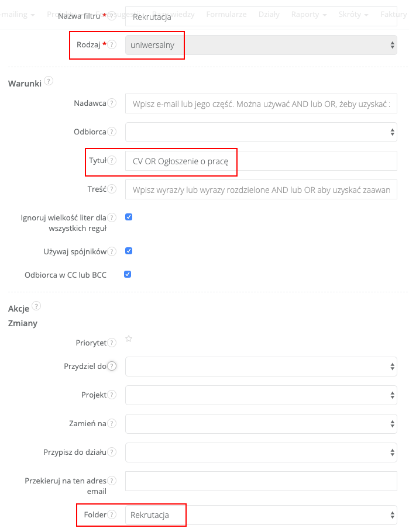This screenshot has width=409, height=532.
Task: Click the help icon beside Nadawca
Action: pyautogui.click(x=112, y=103)
